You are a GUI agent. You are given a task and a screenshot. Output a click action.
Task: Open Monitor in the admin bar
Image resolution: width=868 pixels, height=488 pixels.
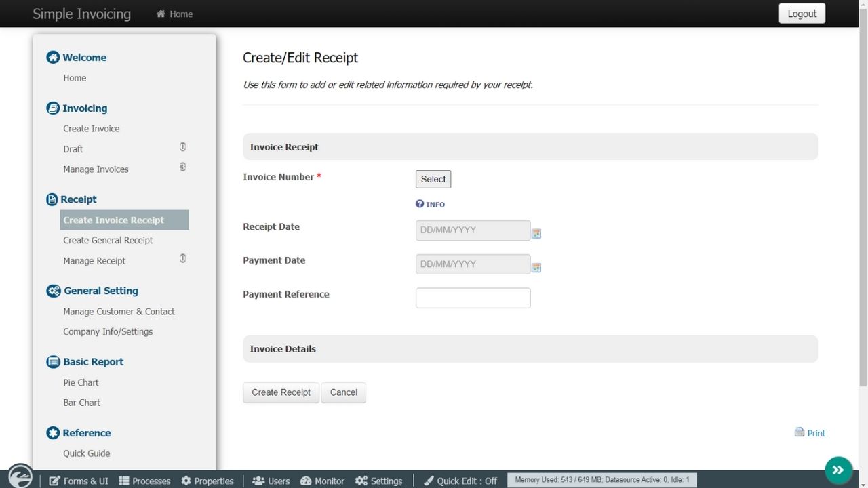[322, 481]
